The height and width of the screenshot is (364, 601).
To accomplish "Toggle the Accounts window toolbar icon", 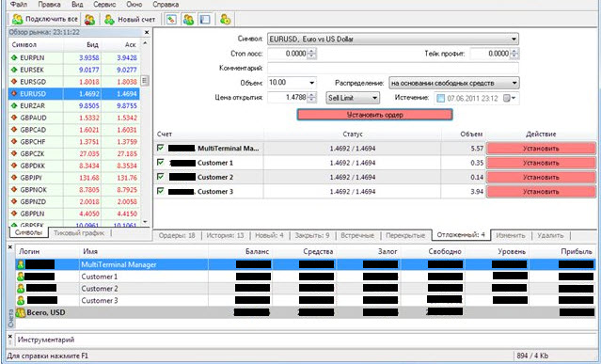I will 188,20.
